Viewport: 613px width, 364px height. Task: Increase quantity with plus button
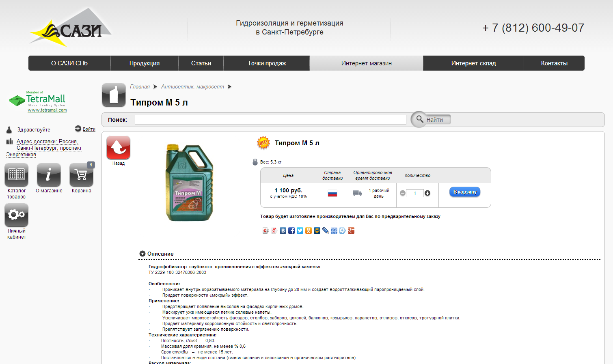click(427, 193)
